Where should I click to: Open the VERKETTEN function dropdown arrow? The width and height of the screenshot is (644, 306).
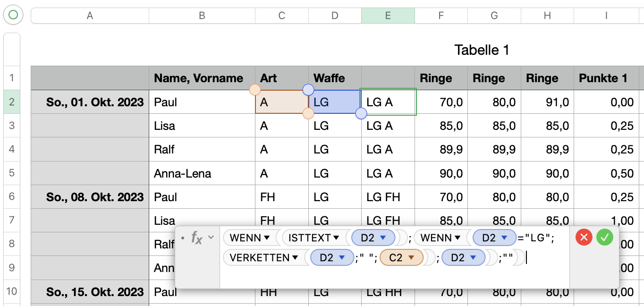(295, 258)
